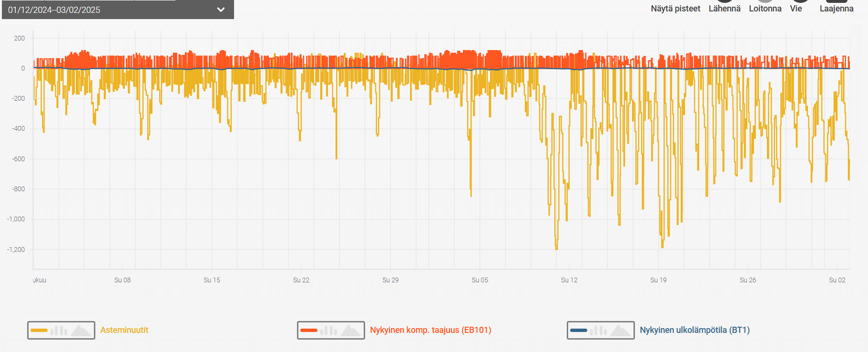Click the -800 value on the y-axis
The image size is (868, 352).
click(x=19, y=189)
